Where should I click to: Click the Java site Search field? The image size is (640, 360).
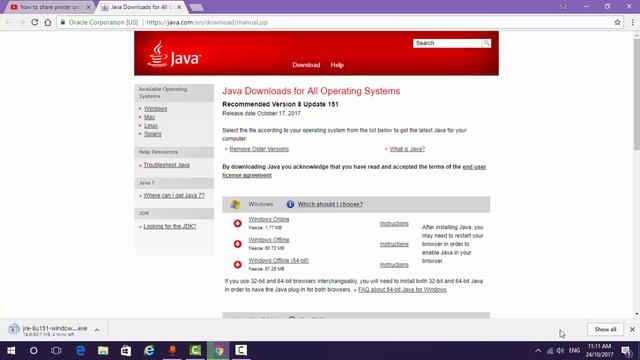[x=447, y=43]
